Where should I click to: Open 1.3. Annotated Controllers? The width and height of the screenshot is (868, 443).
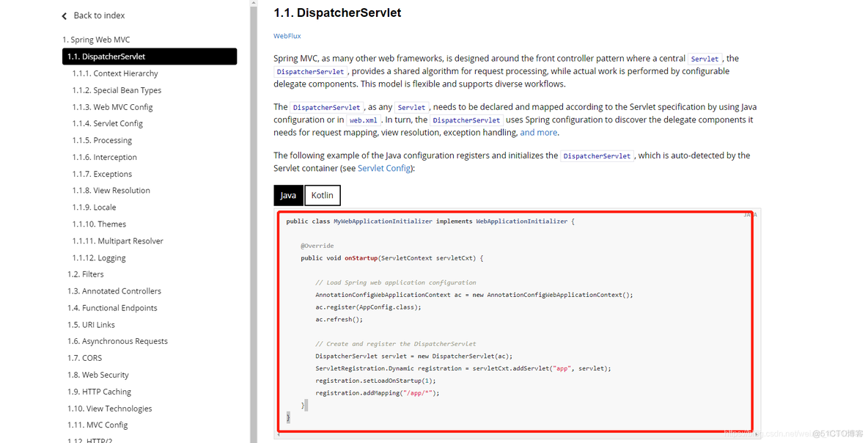coord(114,291)
